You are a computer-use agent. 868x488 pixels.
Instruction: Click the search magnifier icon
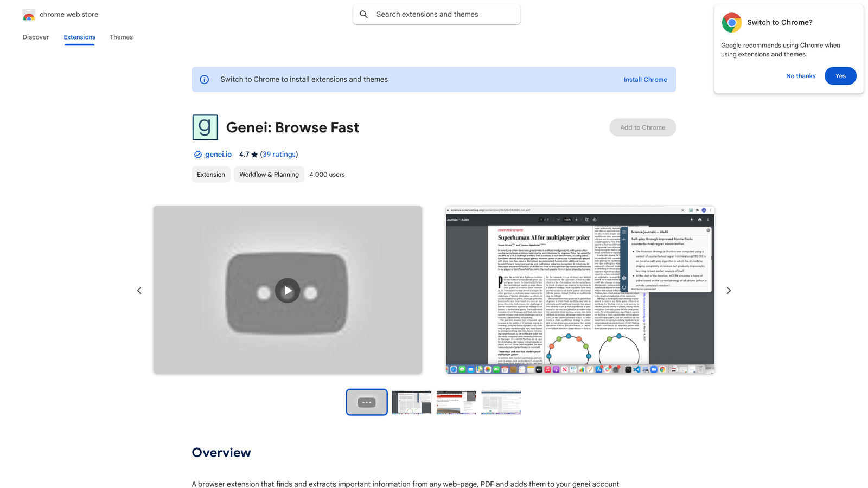(x=364, y=15)
